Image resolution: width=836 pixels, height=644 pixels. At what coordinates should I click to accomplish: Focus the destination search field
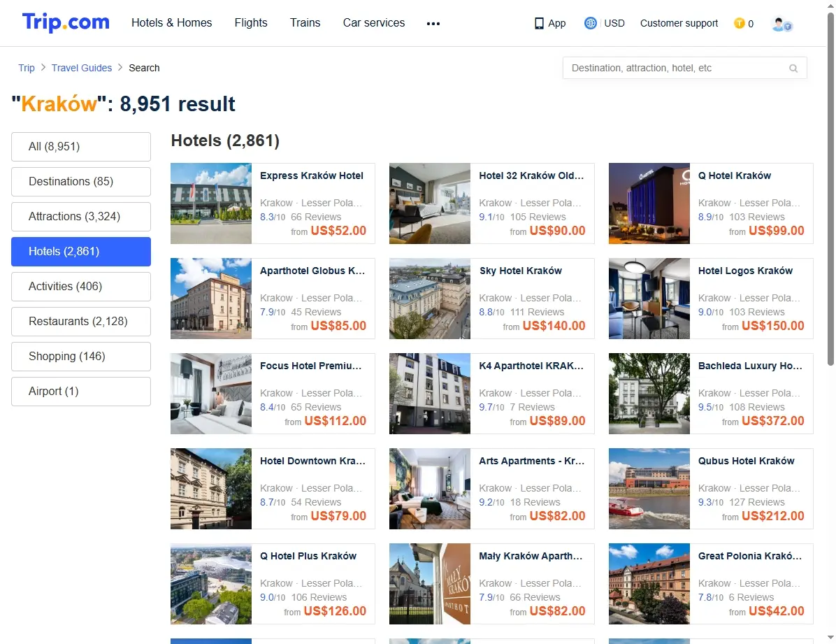pos(684,69)
